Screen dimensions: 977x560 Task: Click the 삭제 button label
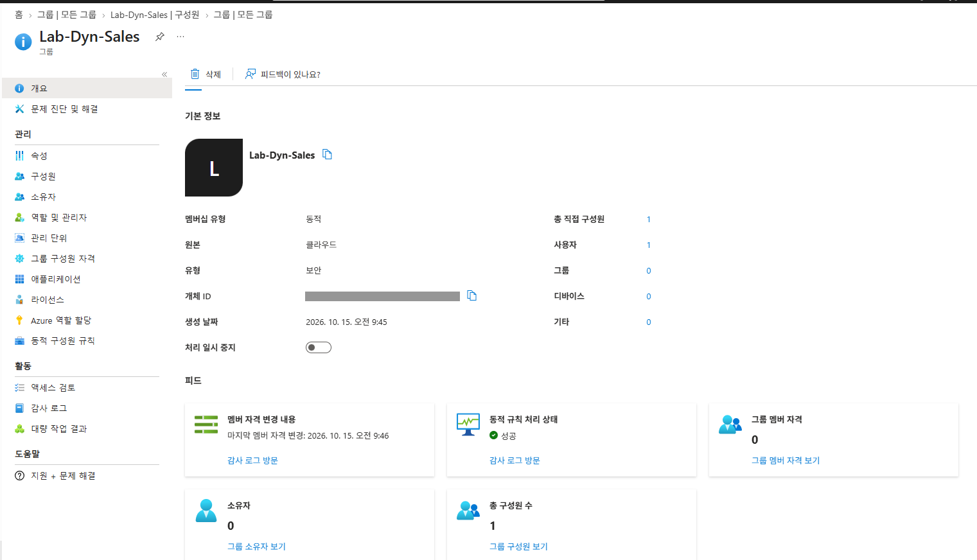[213, 74]
